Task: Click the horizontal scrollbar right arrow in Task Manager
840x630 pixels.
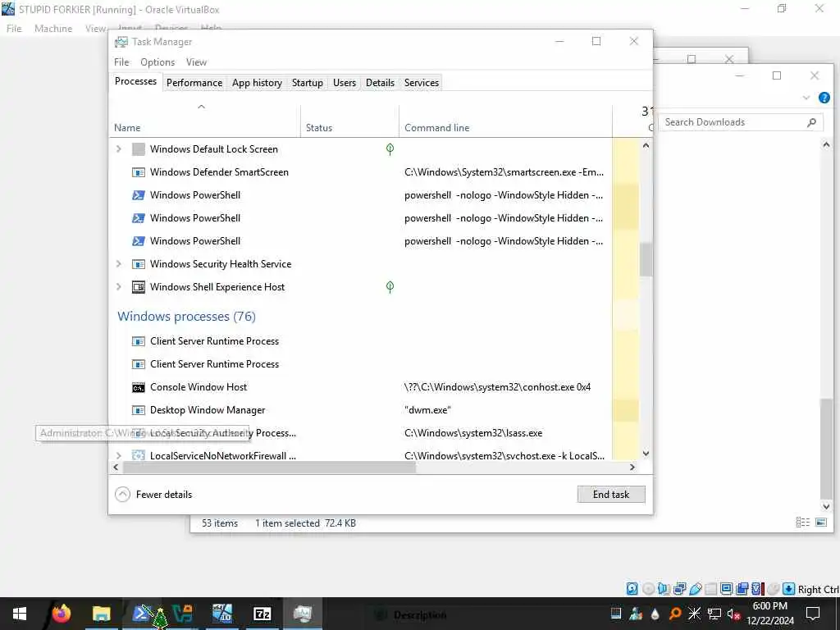Action: pos(632,467)
